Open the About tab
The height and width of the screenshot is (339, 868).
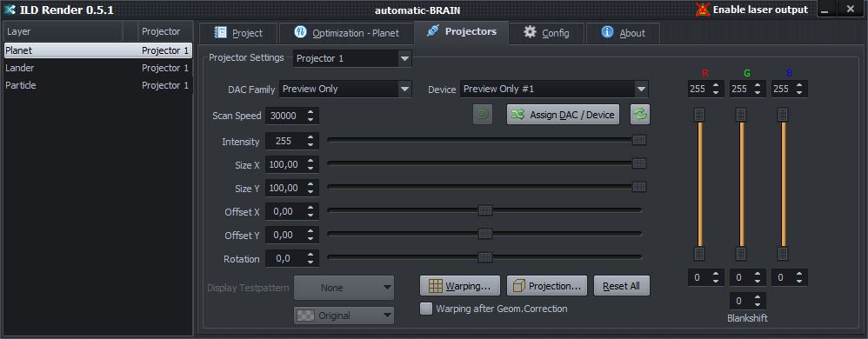pos(623,33)
